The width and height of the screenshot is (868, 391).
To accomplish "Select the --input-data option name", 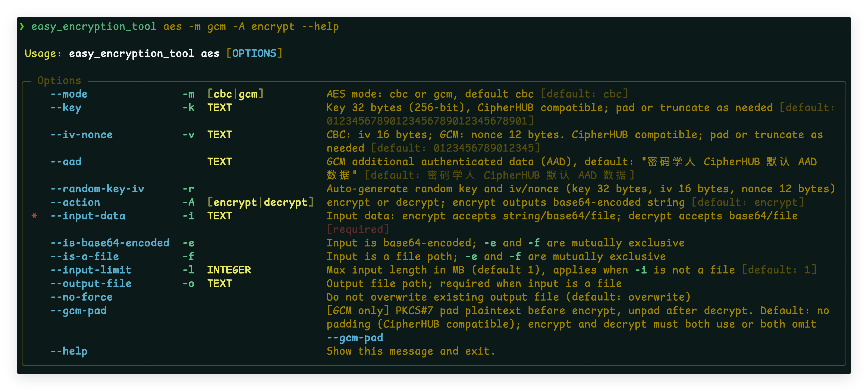I will [x=88, y=216].
